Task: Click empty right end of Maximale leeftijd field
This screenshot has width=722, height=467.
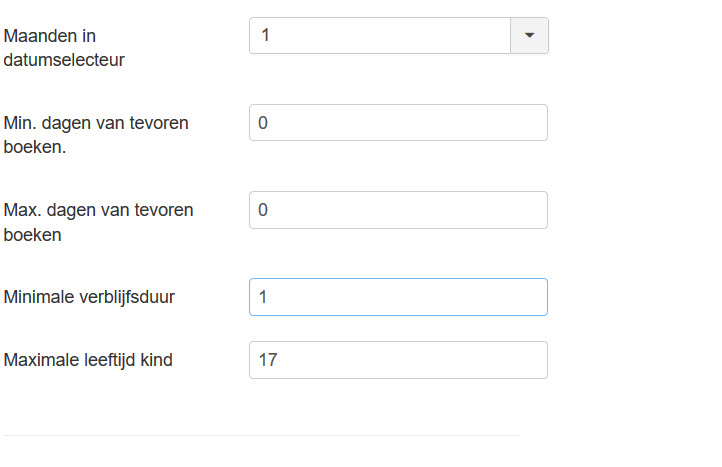Action: (x=520, y=360)
